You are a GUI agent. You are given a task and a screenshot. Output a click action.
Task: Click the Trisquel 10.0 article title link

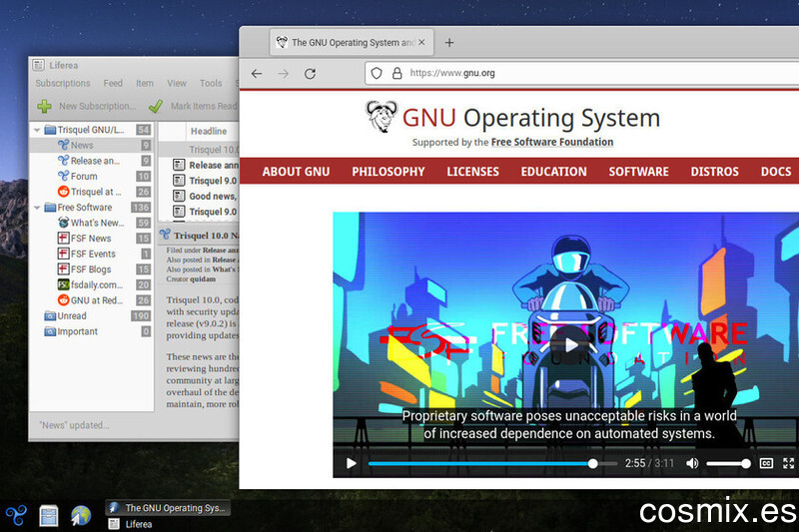tap(206, 236)
